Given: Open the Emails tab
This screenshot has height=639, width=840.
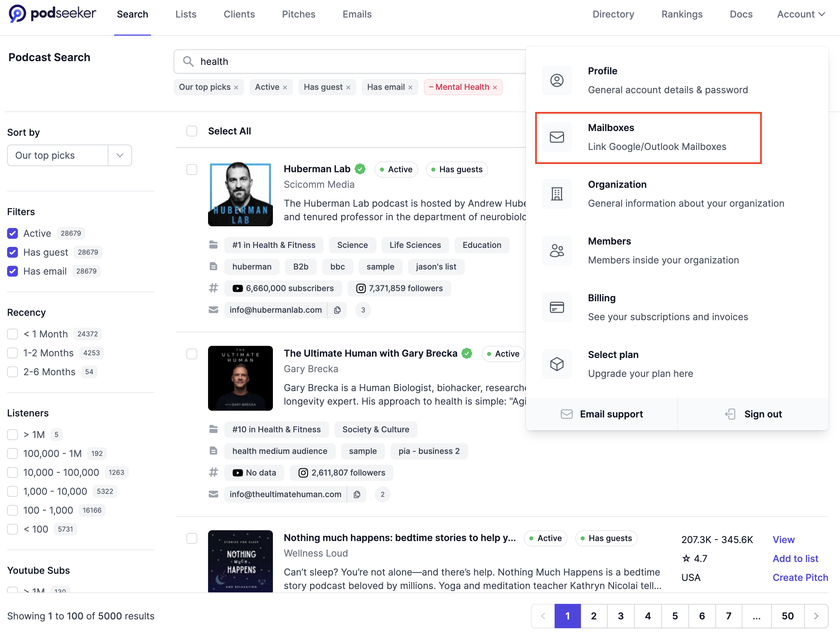Looking at the screenshot, I should tap(357, 14).
